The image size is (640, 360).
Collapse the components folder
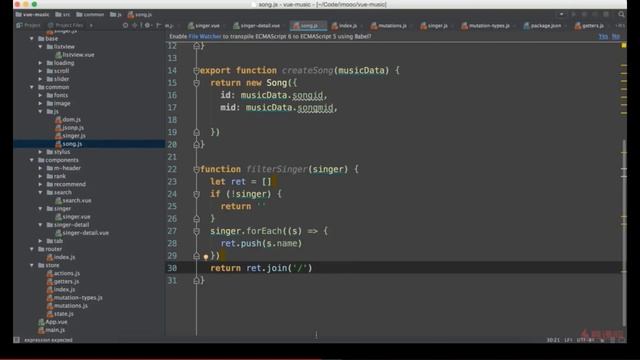32,160
